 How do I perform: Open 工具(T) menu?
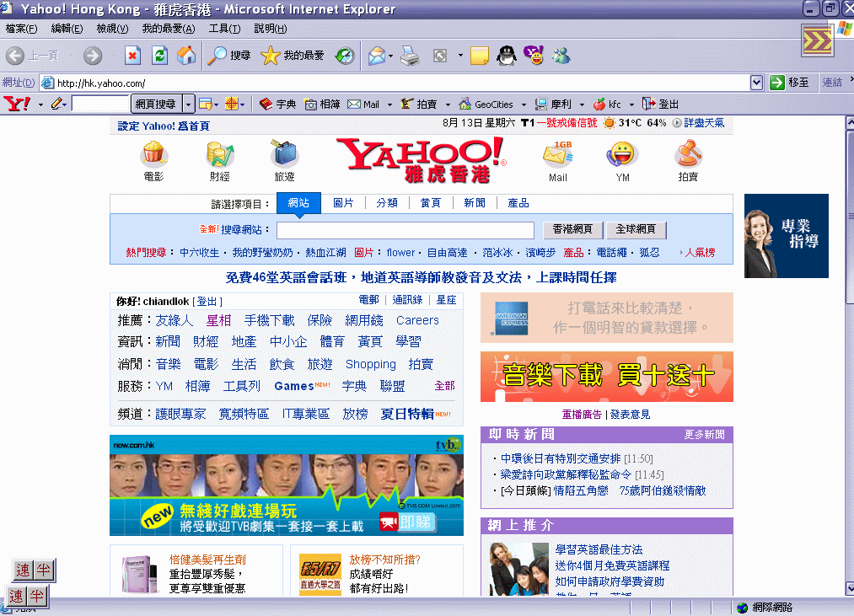pyautogui.click(x=224, y=29)
